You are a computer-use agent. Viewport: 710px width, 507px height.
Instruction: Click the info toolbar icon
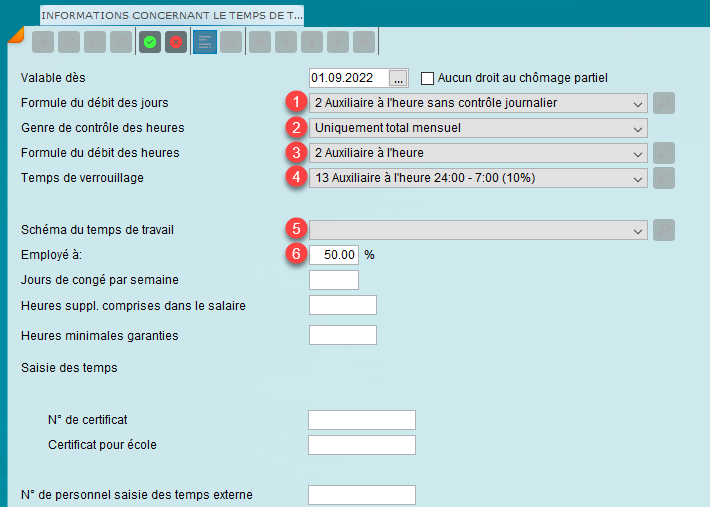pyautogui.click(x=312, y=42)
